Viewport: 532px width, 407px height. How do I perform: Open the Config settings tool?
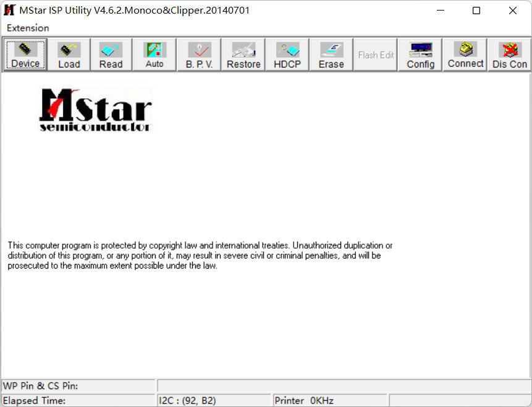(x=420, y=54)
